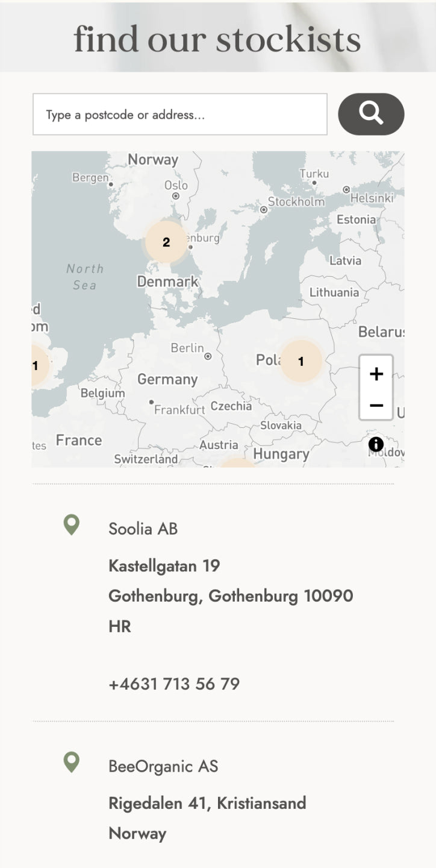
Task: Open the map attribution info icon
Action: click(x=376, y=445)
